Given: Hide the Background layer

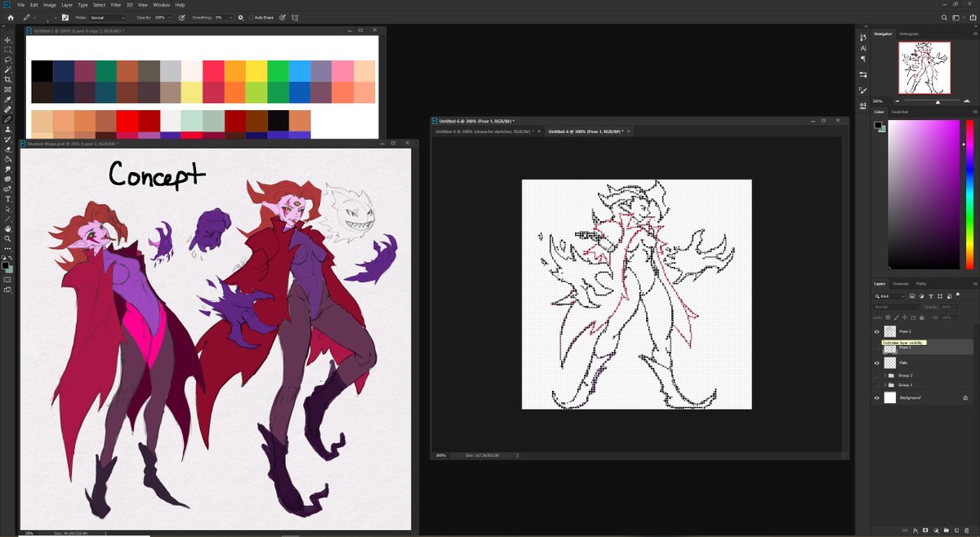Looking at the screenshot, I should point(877,397).
